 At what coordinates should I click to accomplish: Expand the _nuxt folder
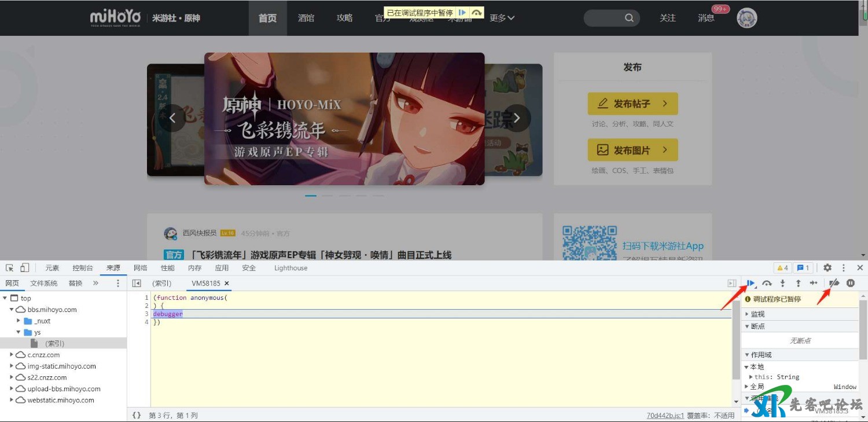[x=19, y=321]
